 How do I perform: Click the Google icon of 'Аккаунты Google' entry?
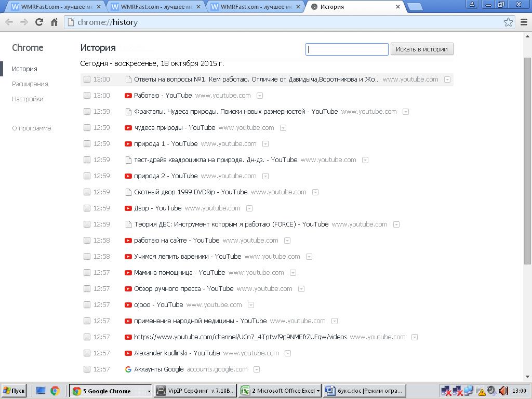pos(128,369)
